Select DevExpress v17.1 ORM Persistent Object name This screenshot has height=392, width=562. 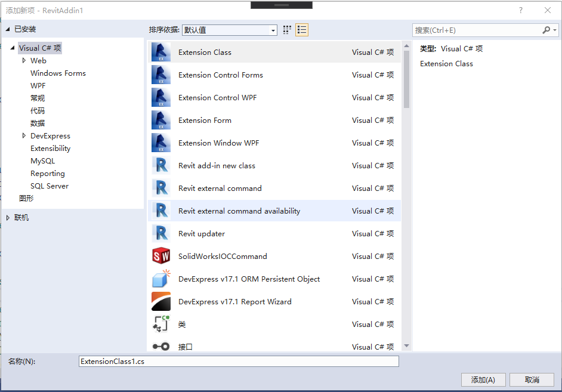click(249, 279)
